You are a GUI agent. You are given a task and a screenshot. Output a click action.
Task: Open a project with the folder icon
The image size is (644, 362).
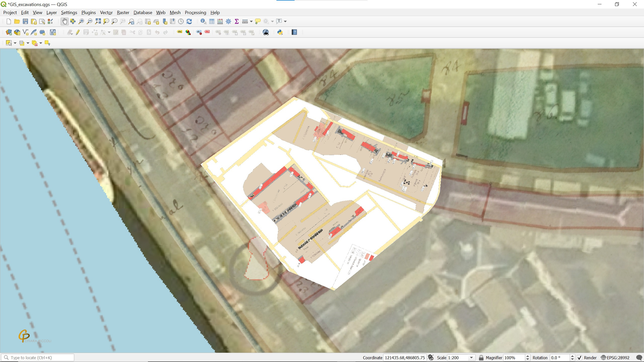17,21
